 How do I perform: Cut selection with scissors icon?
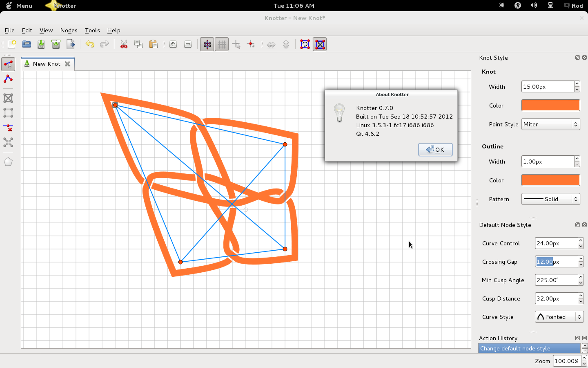(x=124, y=44)
